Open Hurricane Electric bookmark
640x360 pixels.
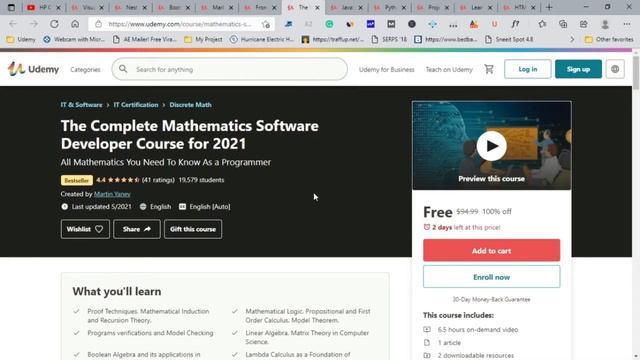tap(262, 39)
